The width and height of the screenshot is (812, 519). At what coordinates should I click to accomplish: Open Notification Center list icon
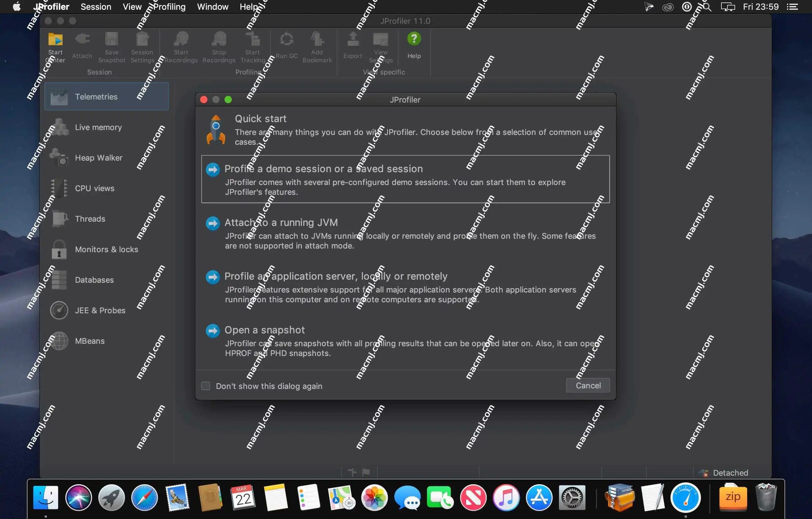tap(792, 7)
